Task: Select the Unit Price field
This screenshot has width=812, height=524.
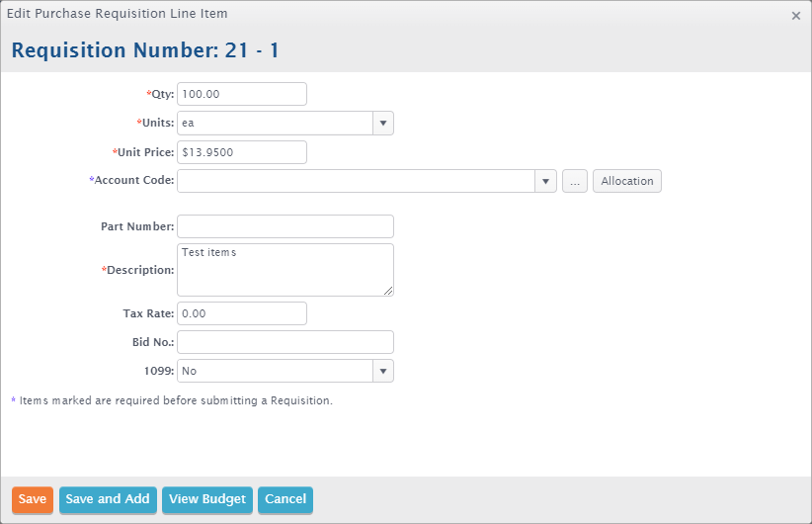Action: (x=242, y=152)
